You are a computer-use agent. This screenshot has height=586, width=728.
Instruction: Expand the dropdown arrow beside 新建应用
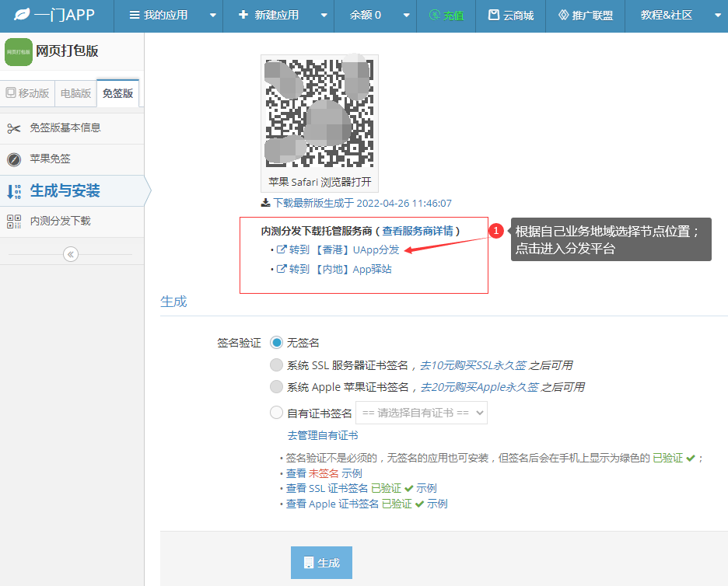point(324,16)
